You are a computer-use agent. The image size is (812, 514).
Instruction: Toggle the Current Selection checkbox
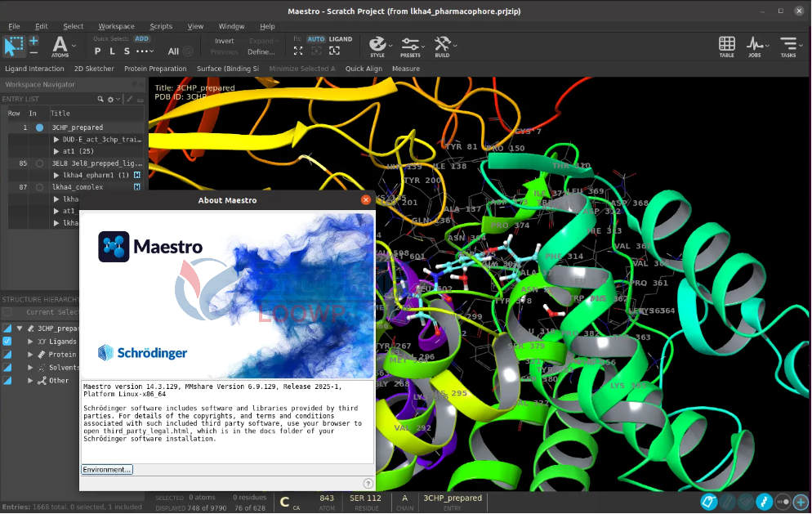[x=7, y=312]
